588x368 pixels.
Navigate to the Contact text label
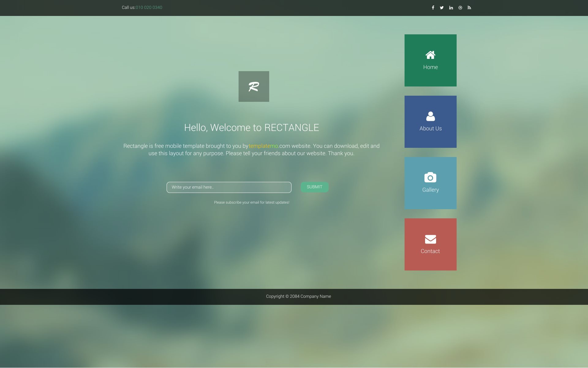pyautogui.click(x=430, y=251)
